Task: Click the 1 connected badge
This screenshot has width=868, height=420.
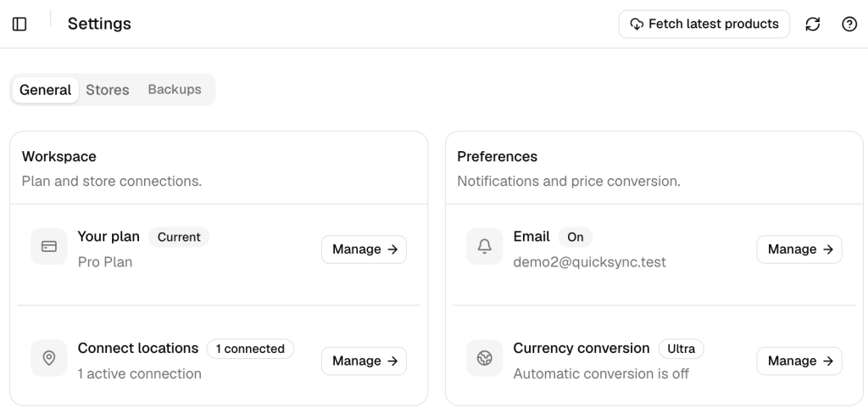Action: tap(250, 349)
